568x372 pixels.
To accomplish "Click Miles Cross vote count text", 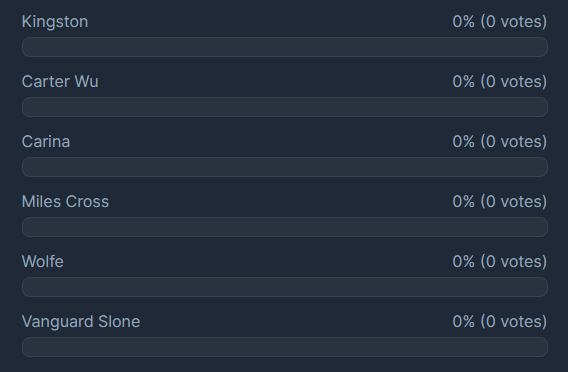I will (500, 202).
